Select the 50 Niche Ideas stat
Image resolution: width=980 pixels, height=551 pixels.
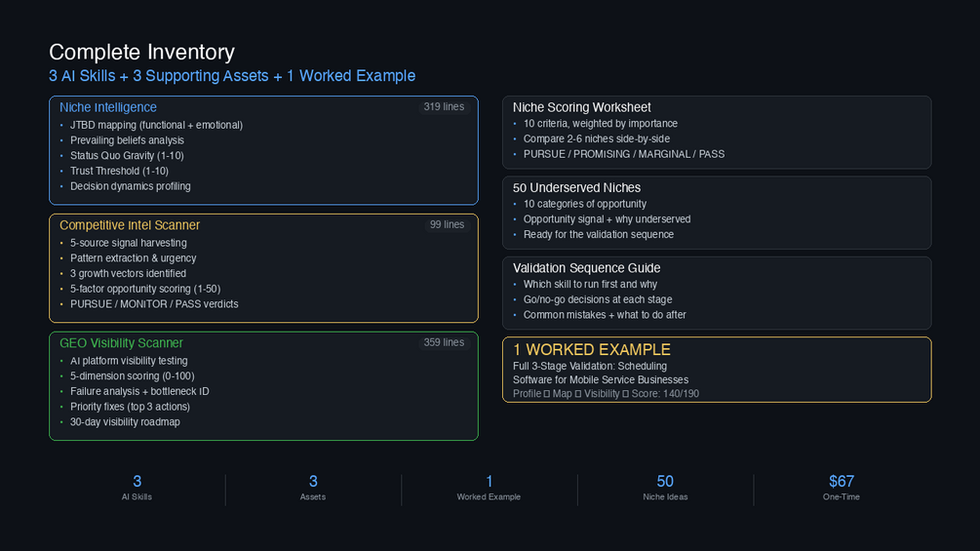[x=665, y=487]
